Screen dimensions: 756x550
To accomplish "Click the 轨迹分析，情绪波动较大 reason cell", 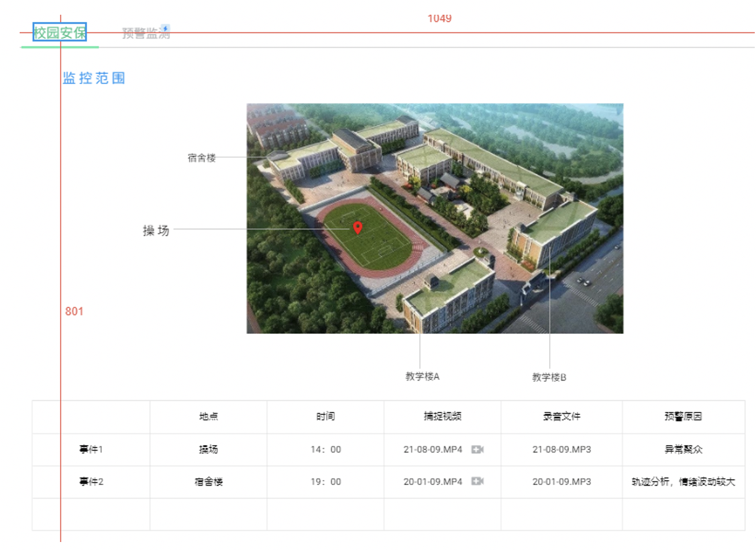I will (x=684, y=481).
